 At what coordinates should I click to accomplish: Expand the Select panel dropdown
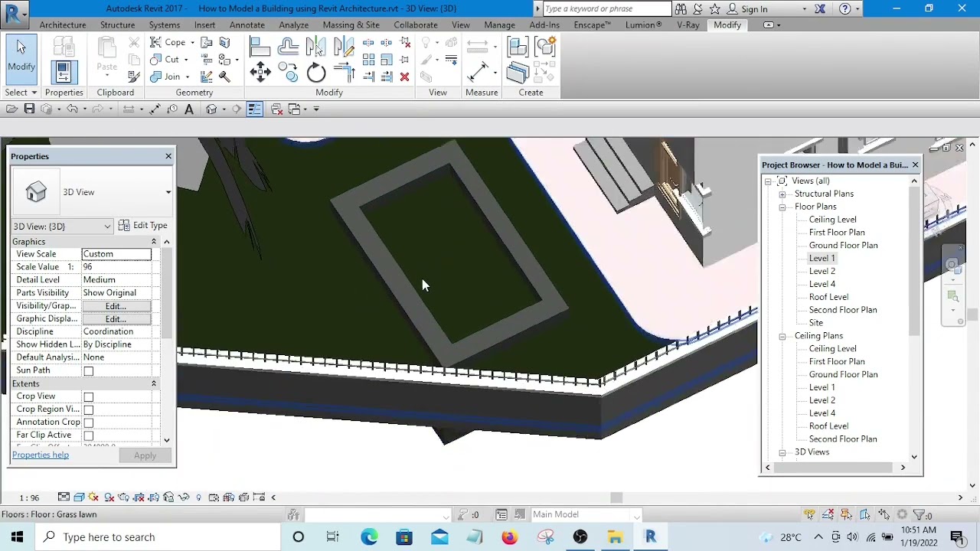point(21,93)
